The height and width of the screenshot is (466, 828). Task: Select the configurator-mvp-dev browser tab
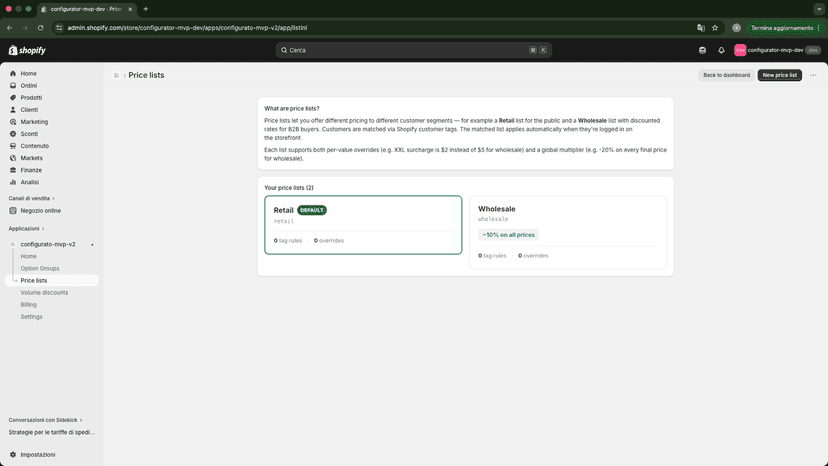point(87,9)
